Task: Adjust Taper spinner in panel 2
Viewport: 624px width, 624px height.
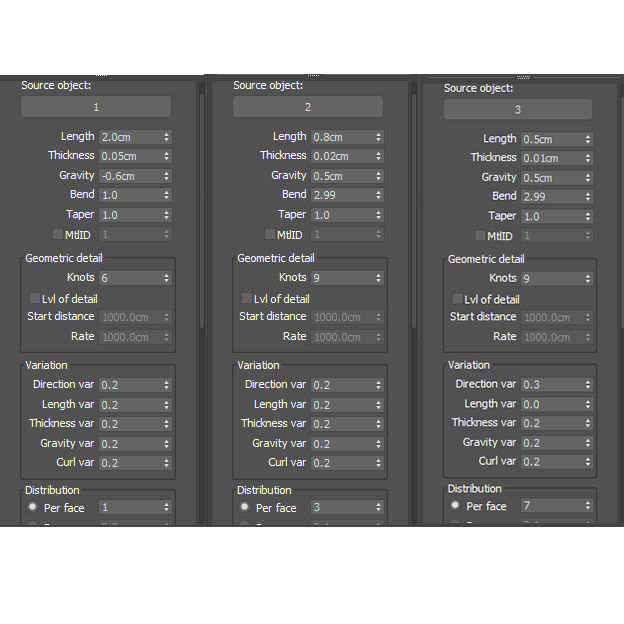Action: point(378,215)
